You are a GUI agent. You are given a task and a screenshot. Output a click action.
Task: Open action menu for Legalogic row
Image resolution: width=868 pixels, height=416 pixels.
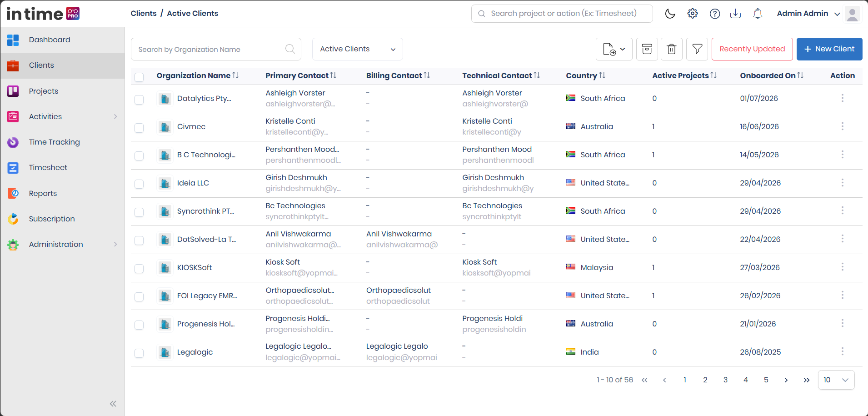(842, 352)
